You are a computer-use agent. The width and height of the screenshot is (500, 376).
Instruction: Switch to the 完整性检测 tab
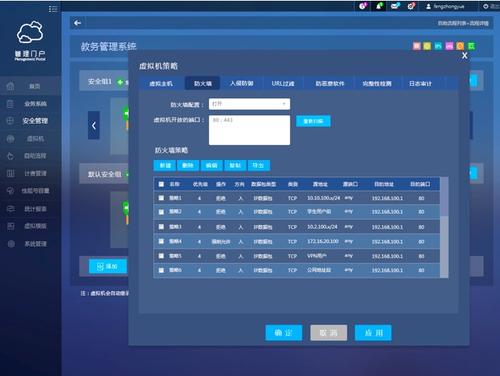tap(377, 84)
